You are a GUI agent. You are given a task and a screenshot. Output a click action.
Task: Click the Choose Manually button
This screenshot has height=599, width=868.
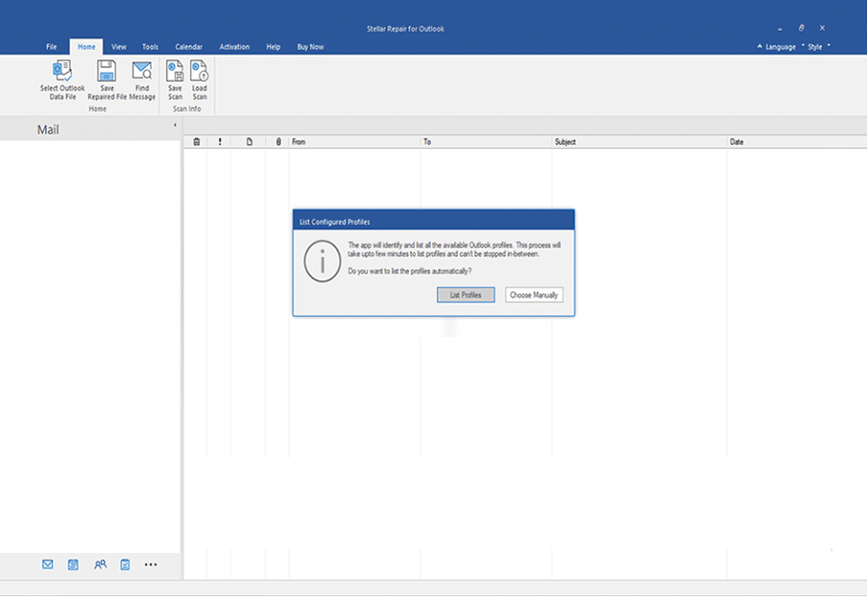(x=534, y=295)
